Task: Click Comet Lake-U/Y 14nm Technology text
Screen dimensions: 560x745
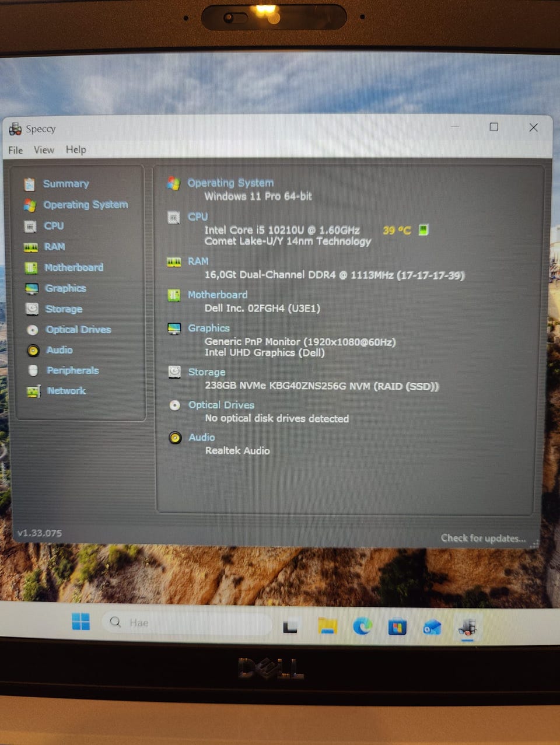Action: click(288, 241)
